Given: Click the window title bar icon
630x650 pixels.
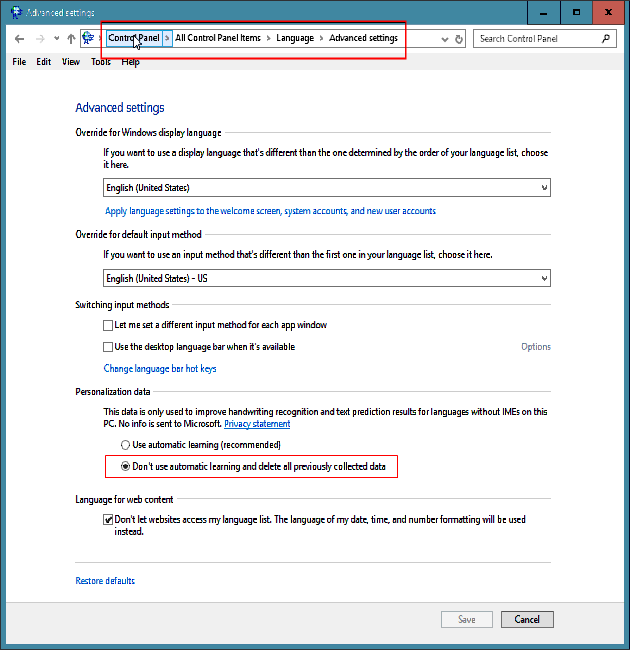Looking at the screenshot, I should click(x=16, y=12).
